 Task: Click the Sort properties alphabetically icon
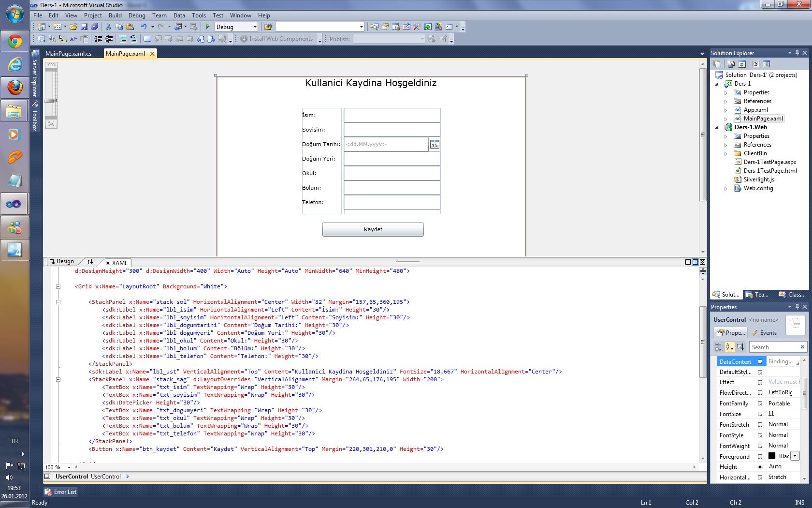tap(729, 347)
